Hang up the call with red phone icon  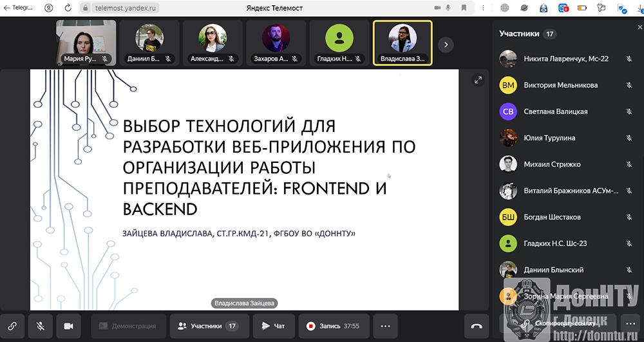[x=477, y=326]
